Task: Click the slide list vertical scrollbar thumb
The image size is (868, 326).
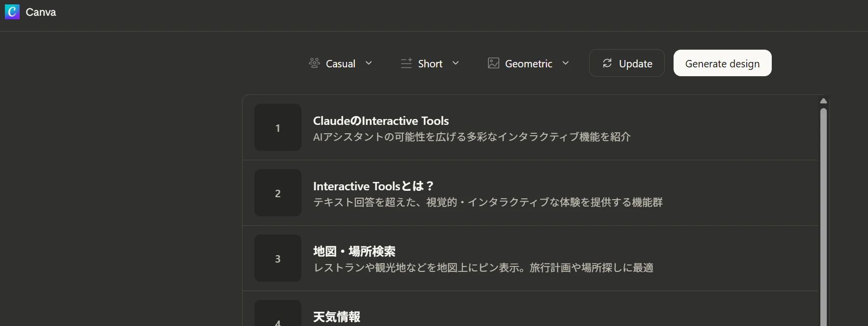Action: pos(823,216)
